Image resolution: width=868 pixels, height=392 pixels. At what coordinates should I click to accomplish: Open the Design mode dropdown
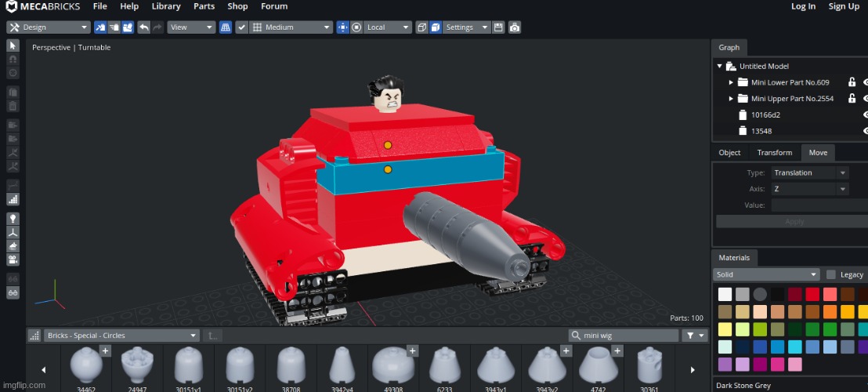(x=49, y=27)
